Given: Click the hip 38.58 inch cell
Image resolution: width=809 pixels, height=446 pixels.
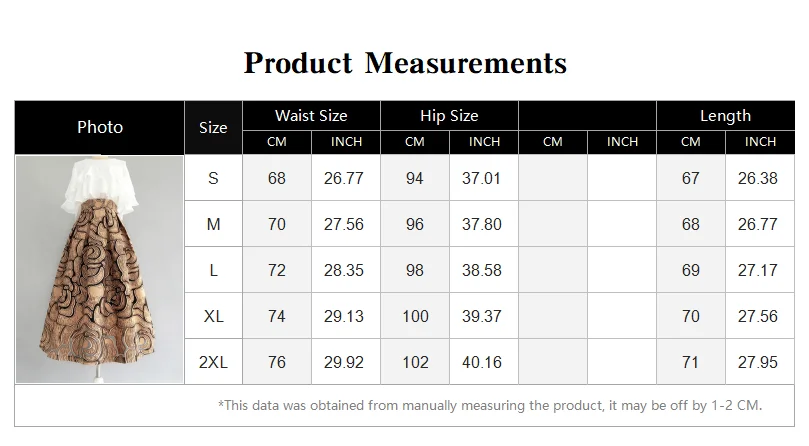Looking at the screenshot, I should click(x=483, y=270).
